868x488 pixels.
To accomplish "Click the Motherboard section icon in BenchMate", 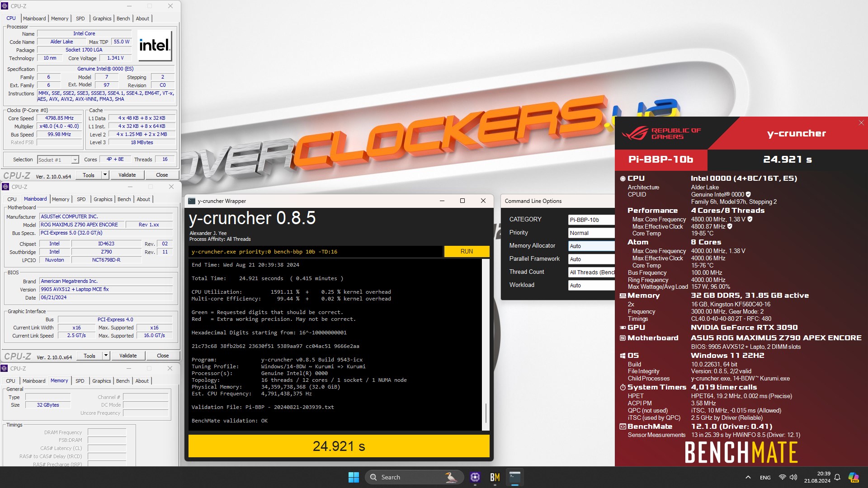I will 623,338.
